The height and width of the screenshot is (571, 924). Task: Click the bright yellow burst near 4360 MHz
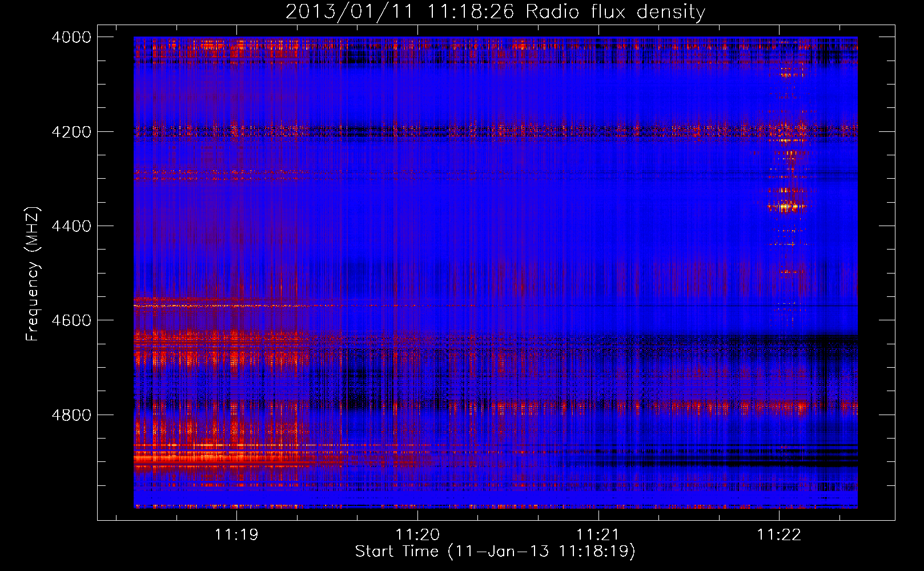click(x=788, y=206)
